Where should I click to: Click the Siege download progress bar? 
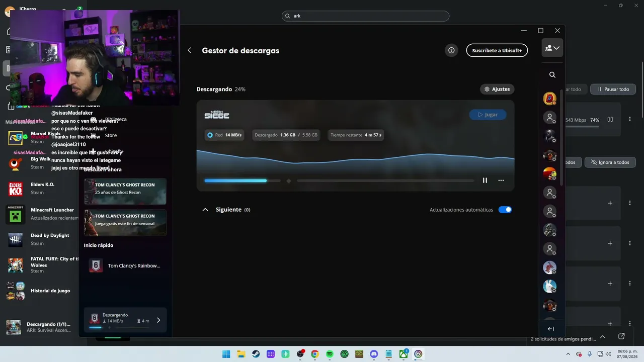(339, 180)
